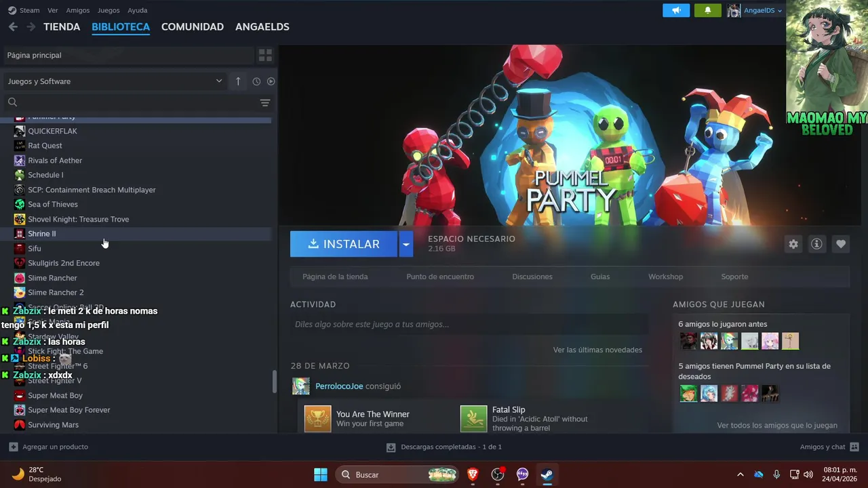Screen dimensions: 868x488
Task: Toggle recent activity clock filter
Action: [256, 81]
